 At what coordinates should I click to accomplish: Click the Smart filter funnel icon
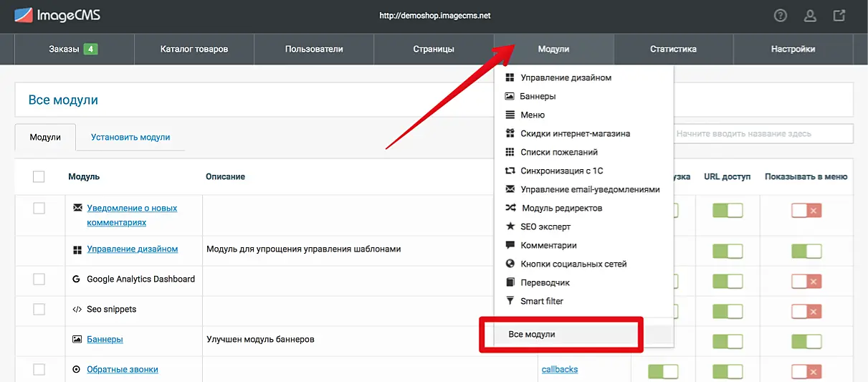click(x=510, y=301)
